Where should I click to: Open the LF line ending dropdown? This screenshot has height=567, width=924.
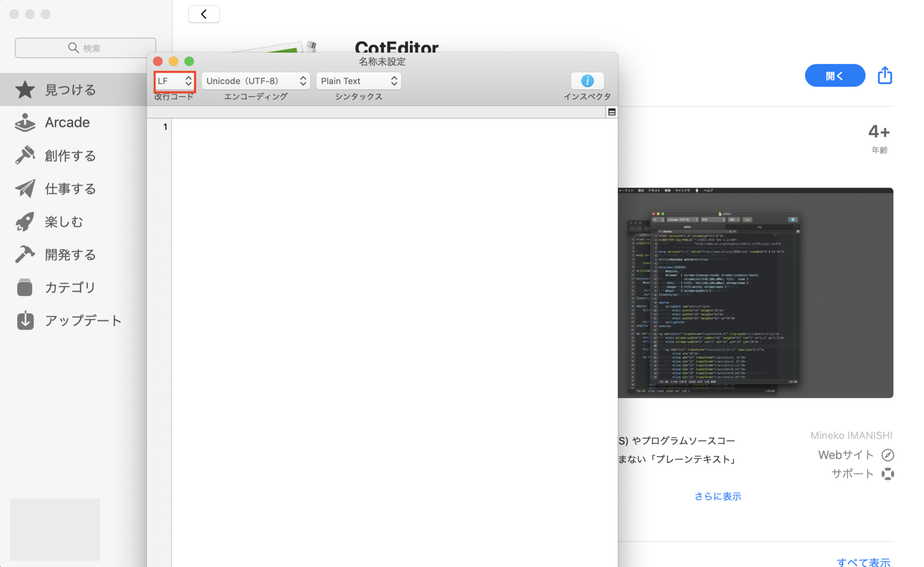pos(175,81)
